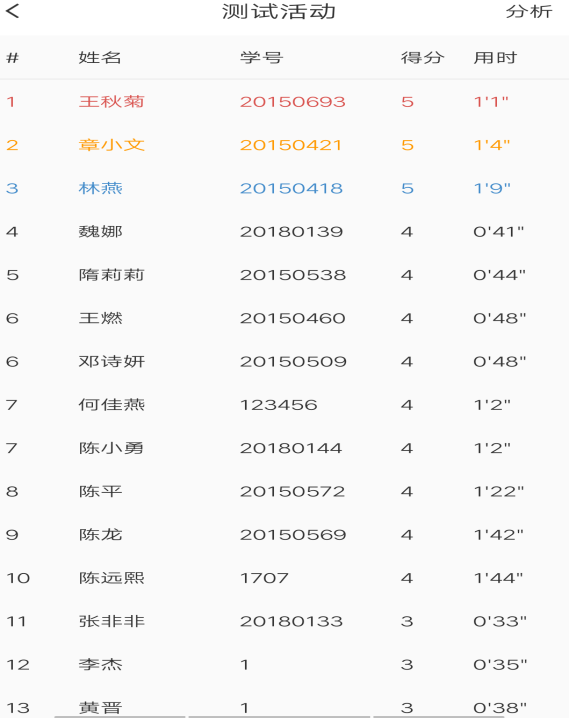Viewport: 569px width, 718px height.
Task: Select student ID 20150572
Action: pyautogui.click(x=293, y=491)
